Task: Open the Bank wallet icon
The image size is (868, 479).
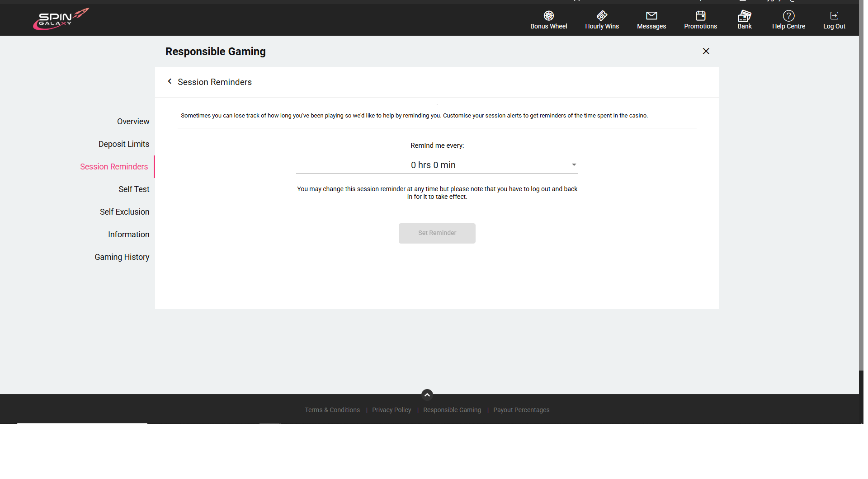Action: coord(745,16)
